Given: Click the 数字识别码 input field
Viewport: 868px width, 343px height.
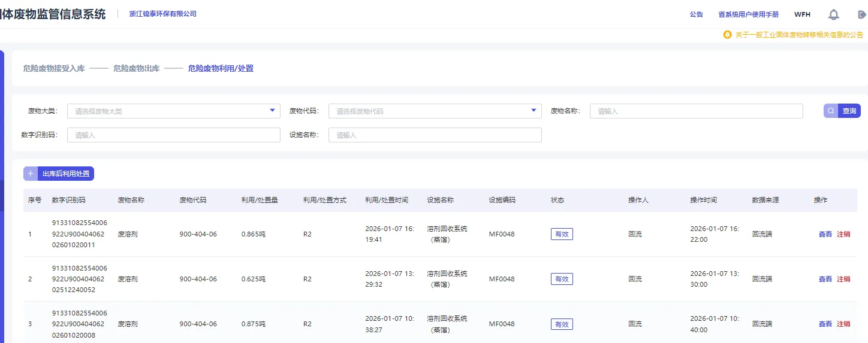Looking at the screenshot, I should point(174,135).
